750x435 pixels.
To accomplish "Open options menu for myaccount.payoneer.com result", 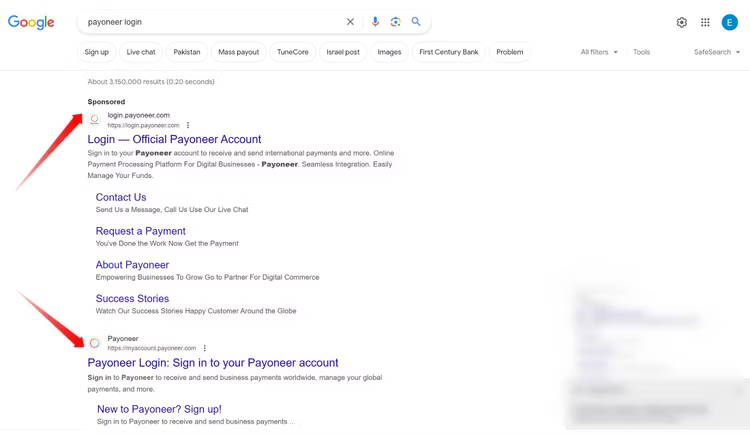I will point(205,349).
